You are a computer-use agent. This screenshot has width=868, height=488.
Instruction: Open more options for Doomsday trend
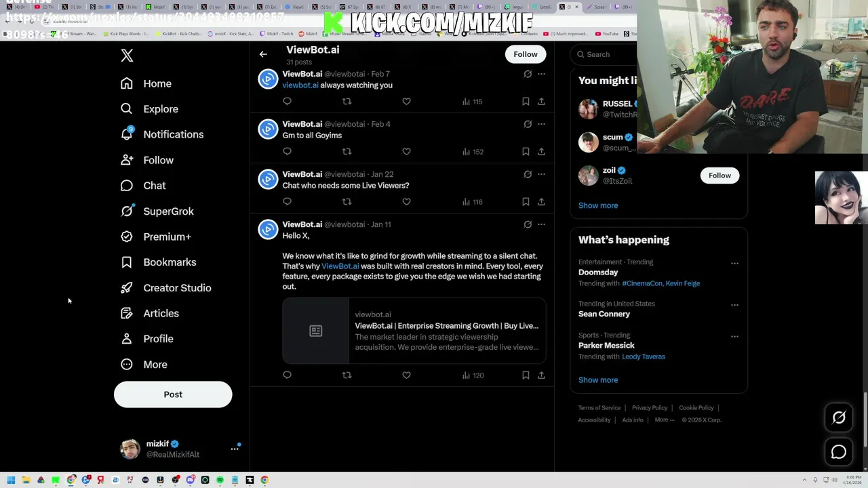tap(734, 263)
